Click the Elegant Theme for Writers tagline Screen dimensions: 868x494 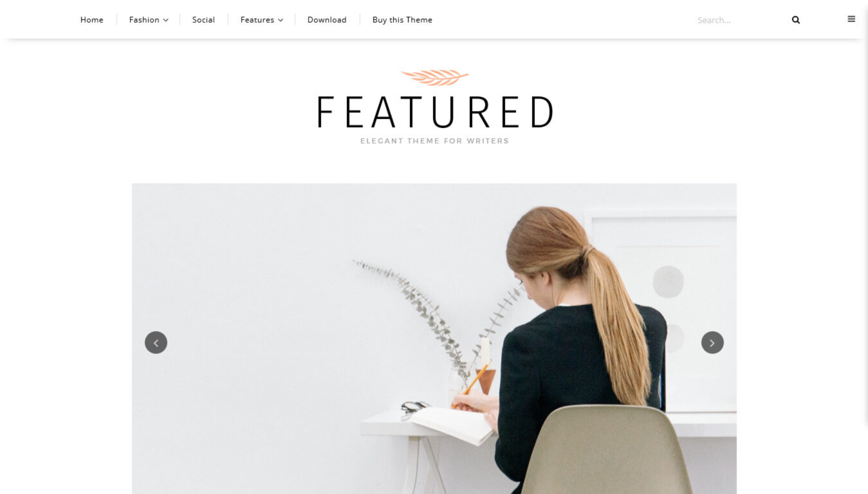(435, 141)
